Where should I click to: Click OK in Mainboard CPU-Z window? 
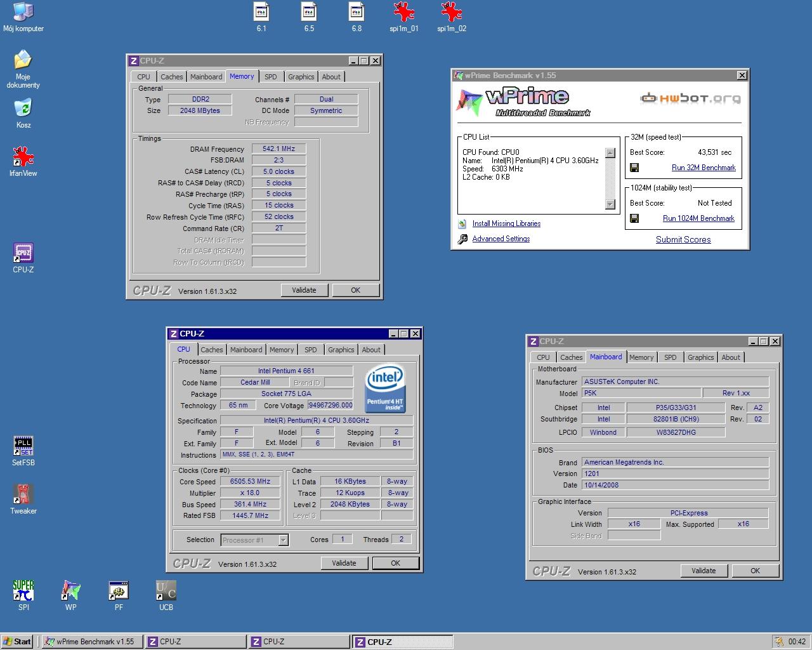755,571
